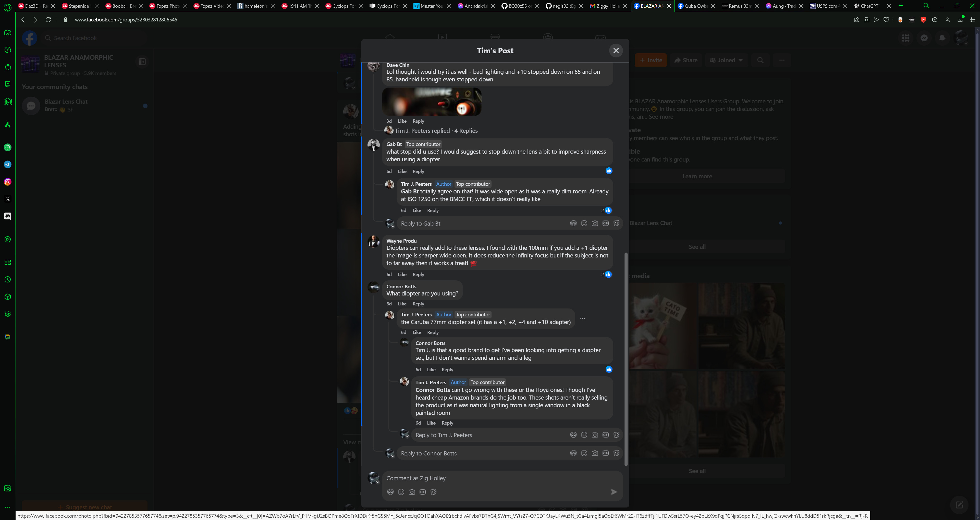980x520 pixels.
Task: Open Opera easy setup menu
Action: coord(972,20)
